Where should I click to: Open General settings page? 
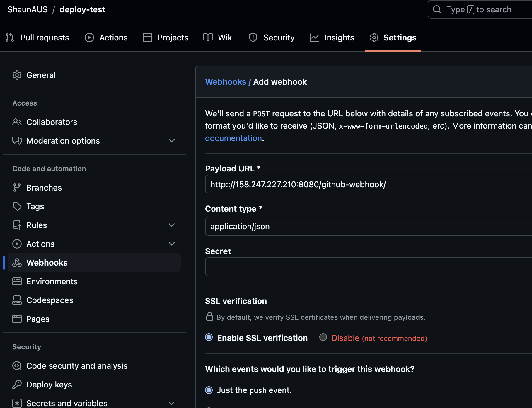pyautogui.click(x=94, y=75)
